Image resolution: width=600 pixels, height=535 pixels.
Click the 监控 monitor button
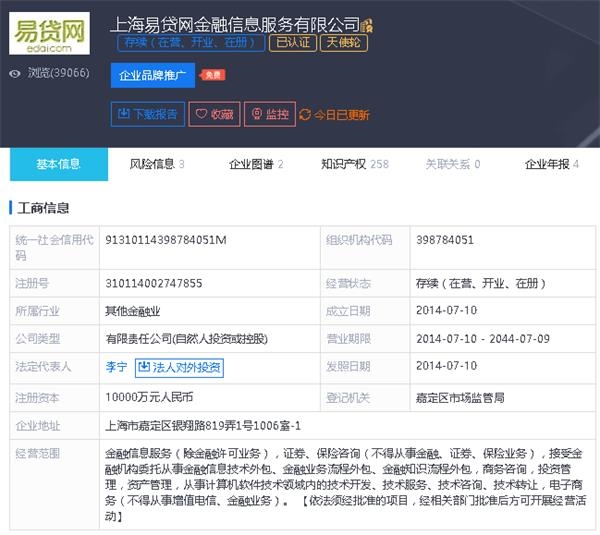click(270, 114)
